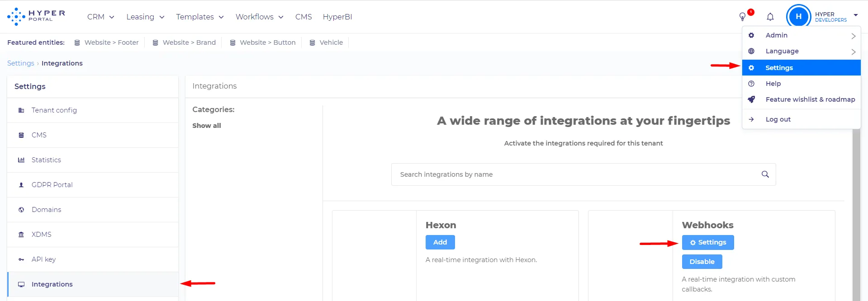The height and width of the screenshot is (301, 868).
Task: Expand the CRM dropdown menu
Action: (100, 17)
